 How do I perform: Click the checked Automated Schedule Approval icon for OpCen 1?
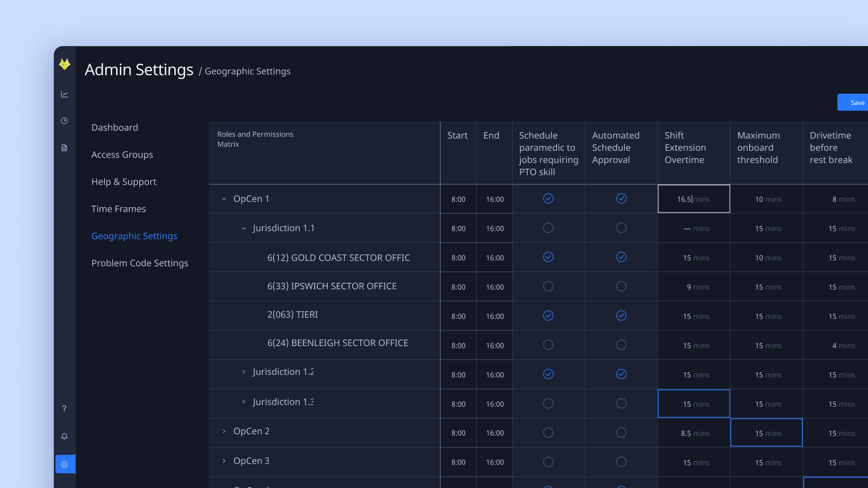coord(621,198)
